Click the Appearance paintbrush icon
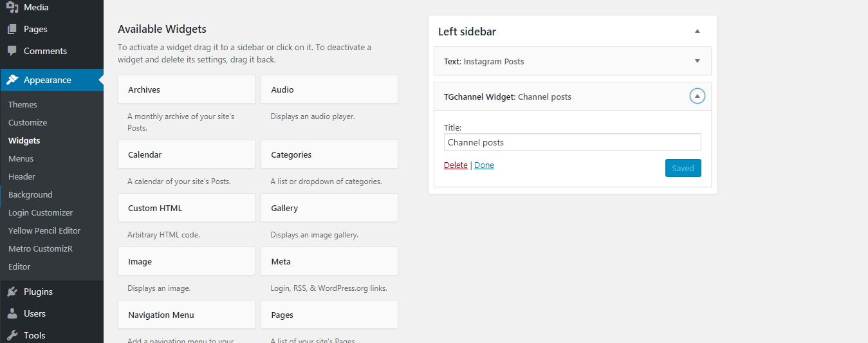 [x=12, y=80]
